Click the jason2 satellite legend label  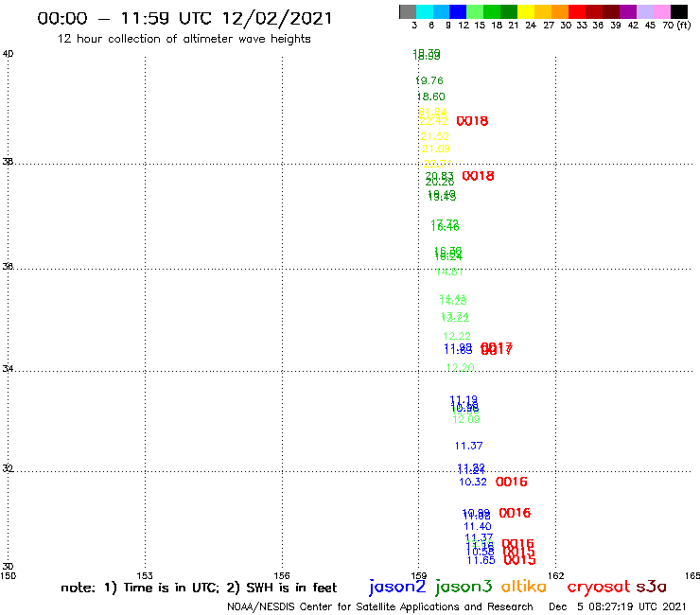tap(397, 587)
